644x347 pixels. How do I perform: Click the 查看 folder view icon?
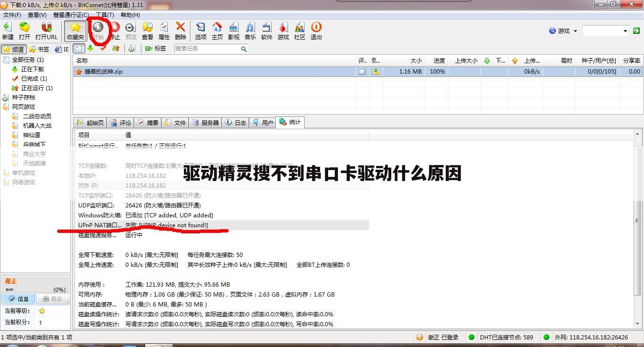[148, 31]
